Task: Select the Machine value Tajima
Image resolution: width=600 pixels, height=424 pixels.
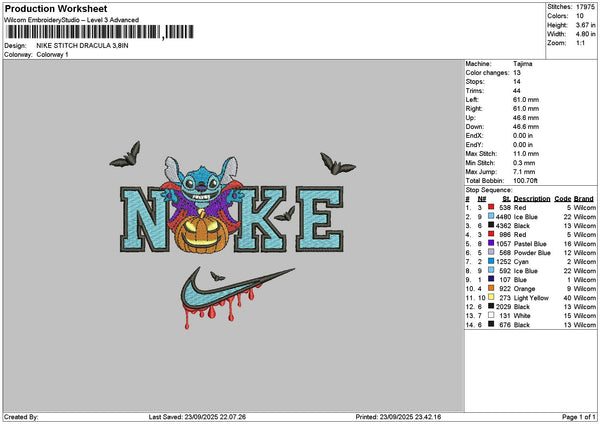Action: (x=522, y=64)
